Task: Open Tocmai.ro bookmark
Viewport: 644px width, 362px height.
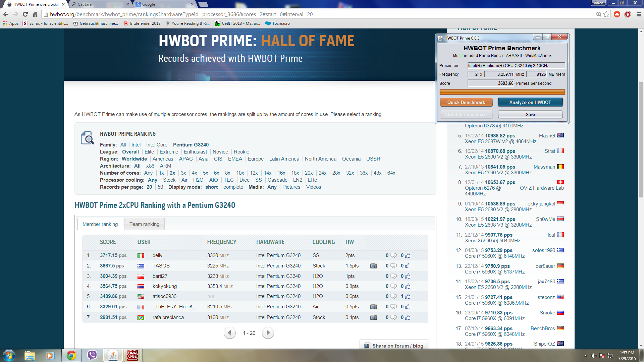Action: 278,23
